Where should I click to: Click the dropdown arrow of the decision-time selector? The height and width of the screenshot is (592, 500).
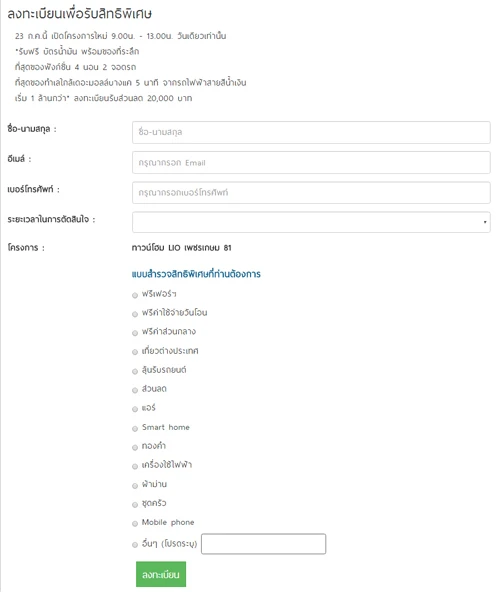tap(485, 222)
